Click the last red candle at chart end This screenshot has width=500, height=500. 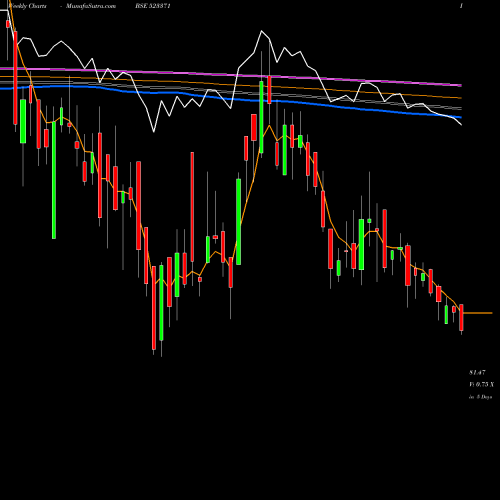coord(461,317)
